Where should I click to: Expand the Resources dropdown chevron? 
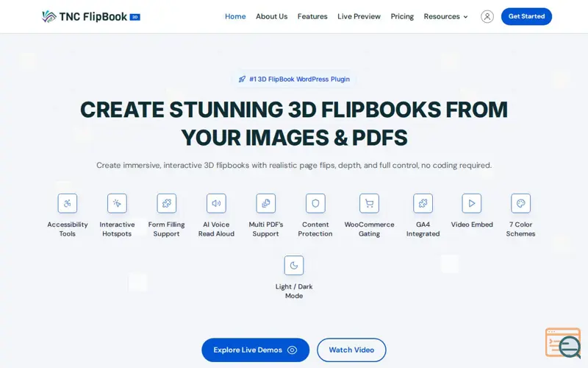coord(466,17)
